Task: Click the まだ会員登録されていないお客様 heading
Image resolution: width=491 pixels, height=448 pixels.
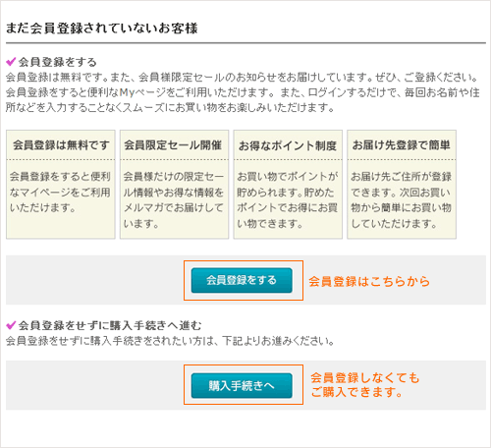Action: (102, 28)
